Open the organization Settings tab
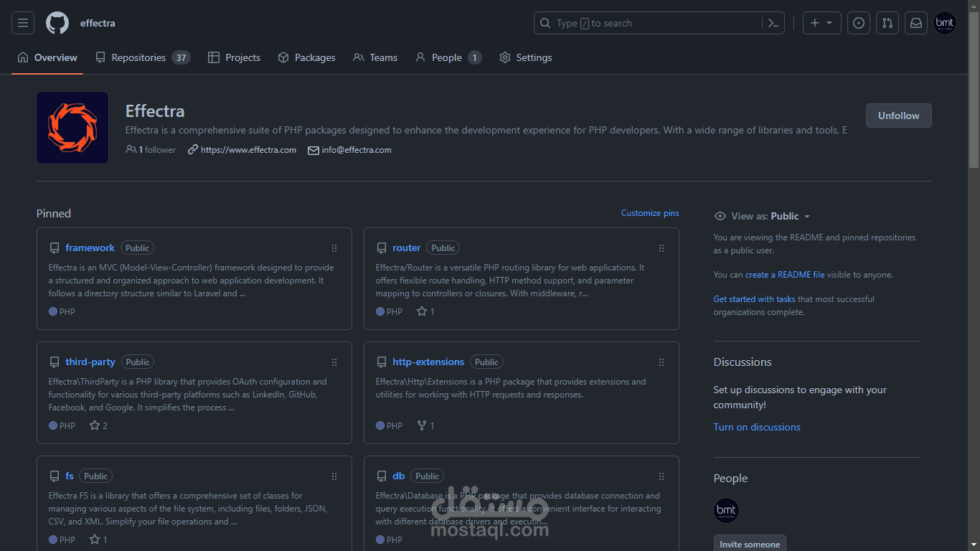980x551 pixels. [x=526, y=57]
